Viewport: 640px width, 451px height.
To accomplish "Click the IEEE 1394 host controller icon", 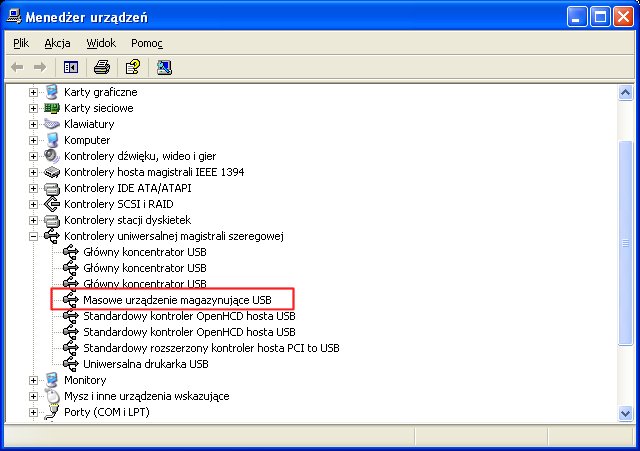I will 52,172.
